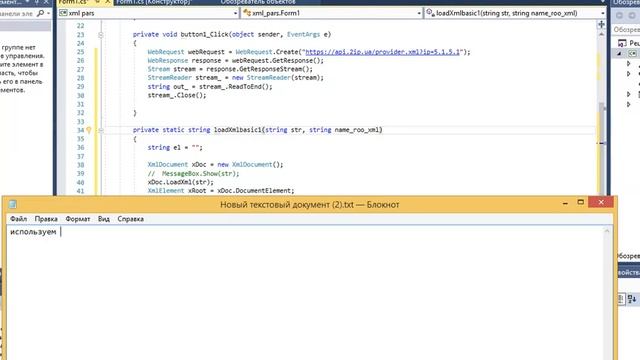Click the toolbox search magnifier icon

[40, 13]
